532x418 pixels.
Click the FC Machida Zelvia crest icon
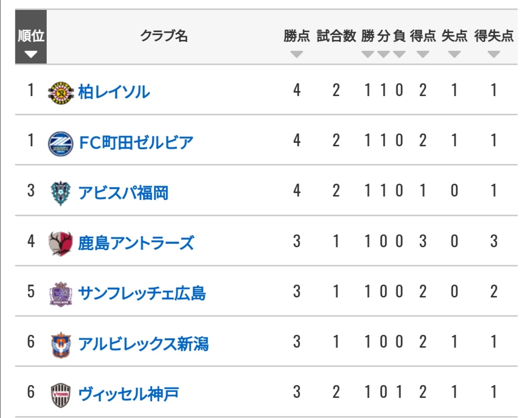(61, 143)
